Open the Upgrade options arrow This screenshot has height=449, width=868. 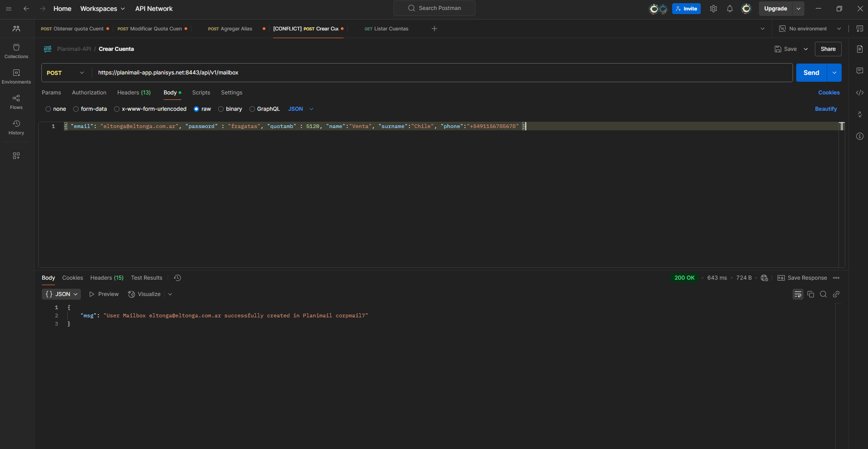tap(798, 9)
